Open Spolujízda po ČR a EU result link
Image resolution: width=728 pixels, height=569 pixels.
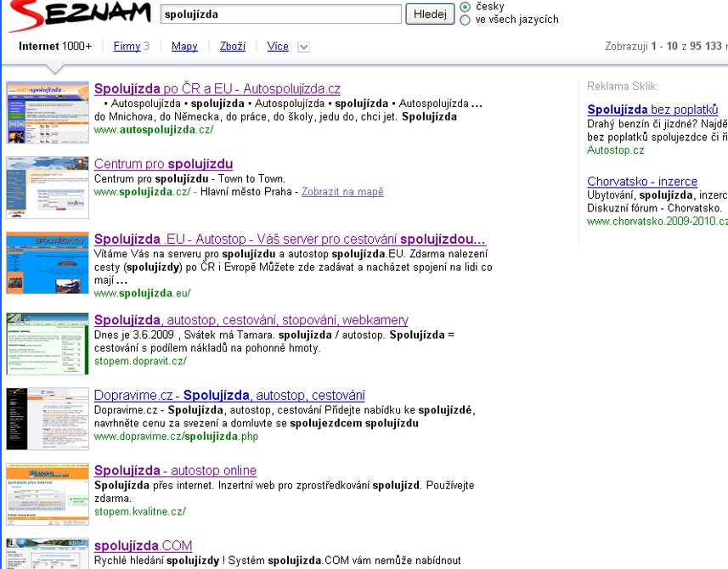(x=217, y=88)
